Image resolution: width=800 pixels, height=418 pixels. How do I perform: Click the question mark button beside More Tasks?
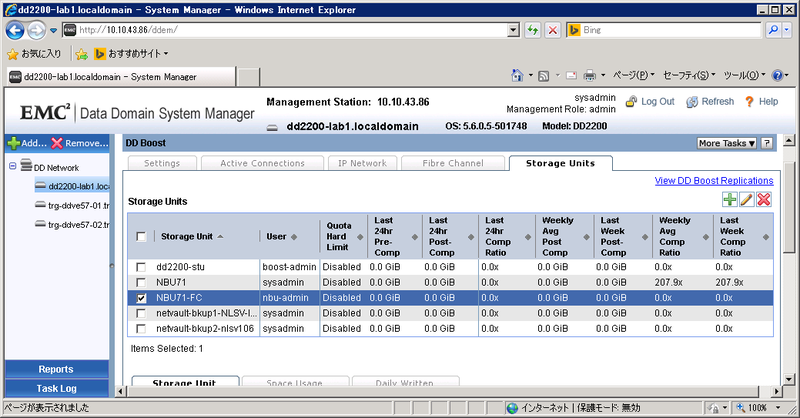[767, 143]
